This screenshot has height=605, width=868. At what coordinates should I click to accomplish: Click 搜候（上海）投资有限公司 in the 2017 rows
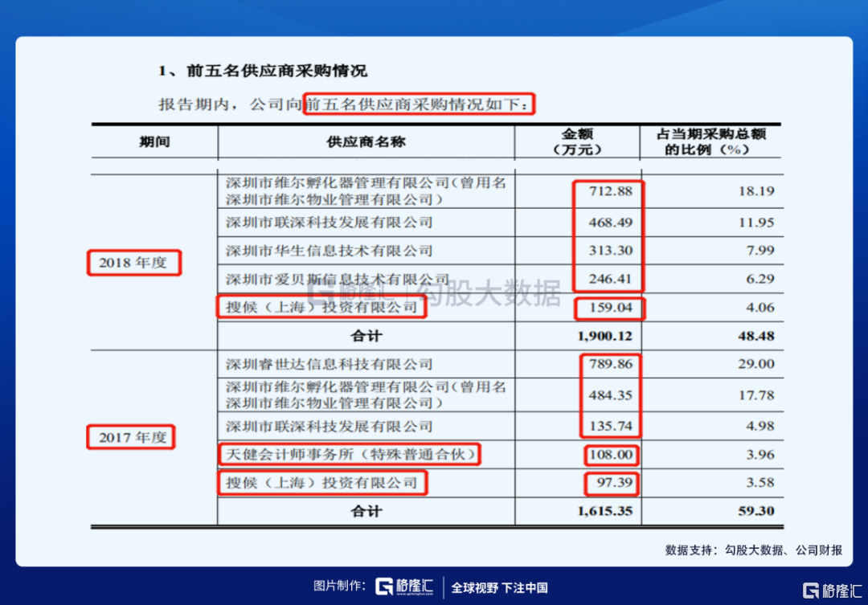[x=321, y=483]
